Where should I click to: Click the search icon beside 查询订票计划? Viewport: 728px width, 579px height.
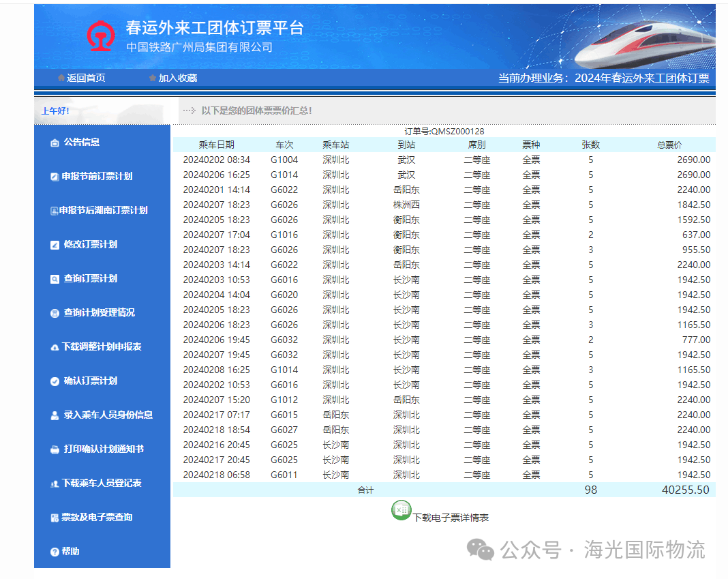coord(55,279)
